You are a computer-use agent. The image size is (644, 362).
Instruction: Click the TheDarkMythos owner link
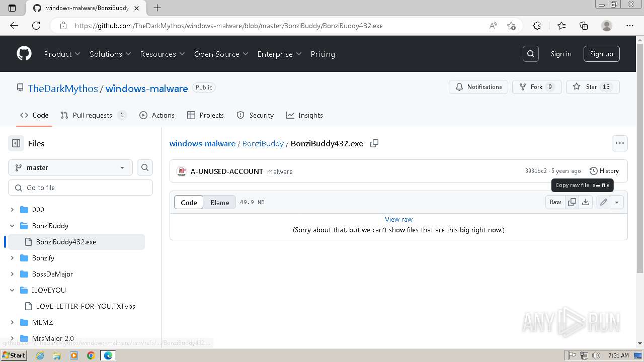point(63,88)
